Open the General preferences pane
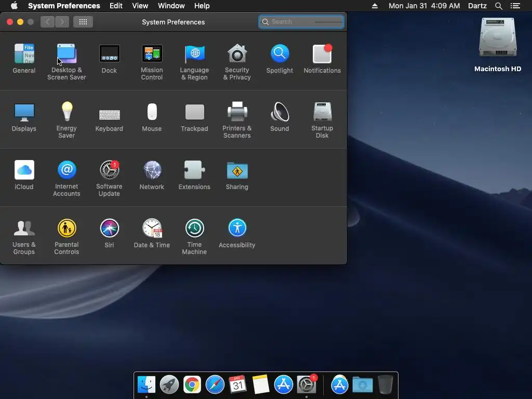 pyautogui.click(x=24, y=58)
